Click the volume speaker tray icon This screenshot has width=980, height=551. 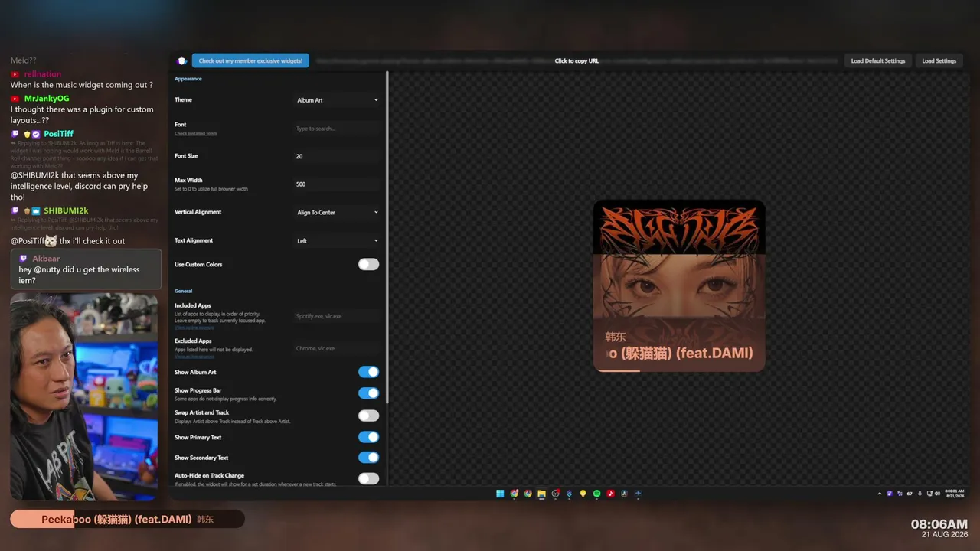[x=937, y=494]
